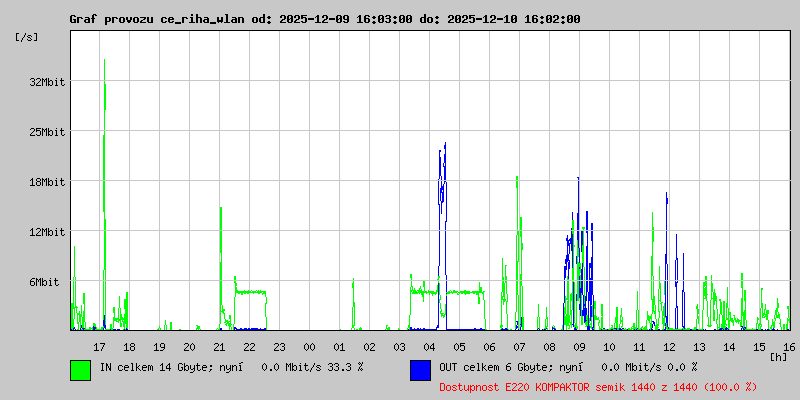Click the hour 06 x-axis label
Viewport: 800px width, 400px height.
click(x=489, y=347)
